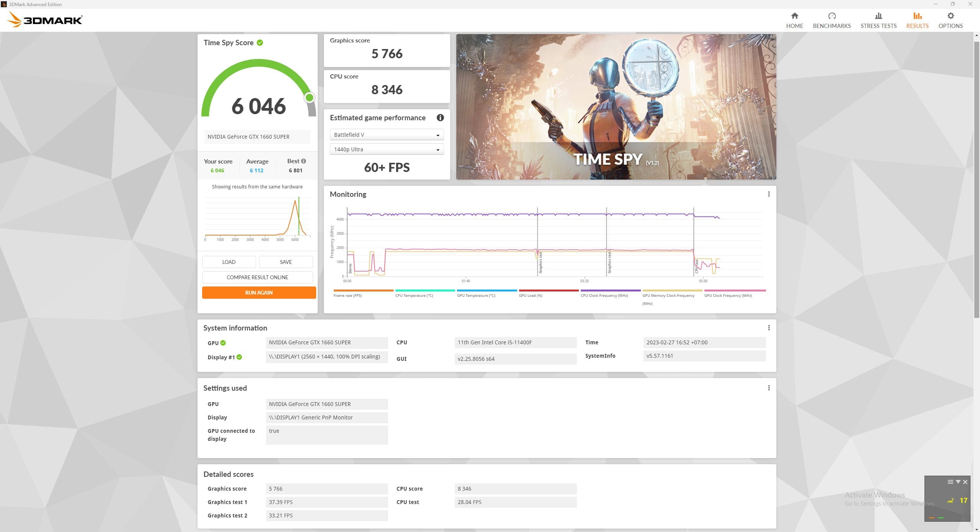Open the Estimated game performance info icon
The height and width of the screenshot is (532, 980).
440,118
